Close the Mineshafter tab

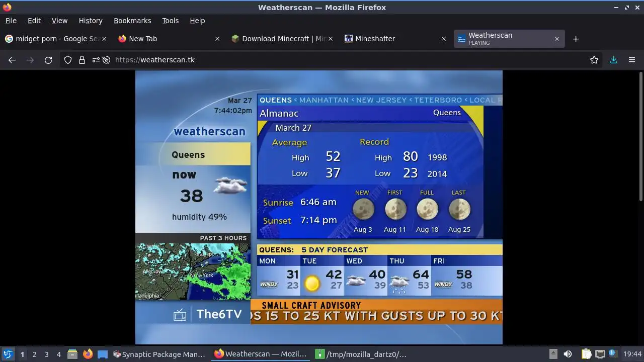[444, 39]
